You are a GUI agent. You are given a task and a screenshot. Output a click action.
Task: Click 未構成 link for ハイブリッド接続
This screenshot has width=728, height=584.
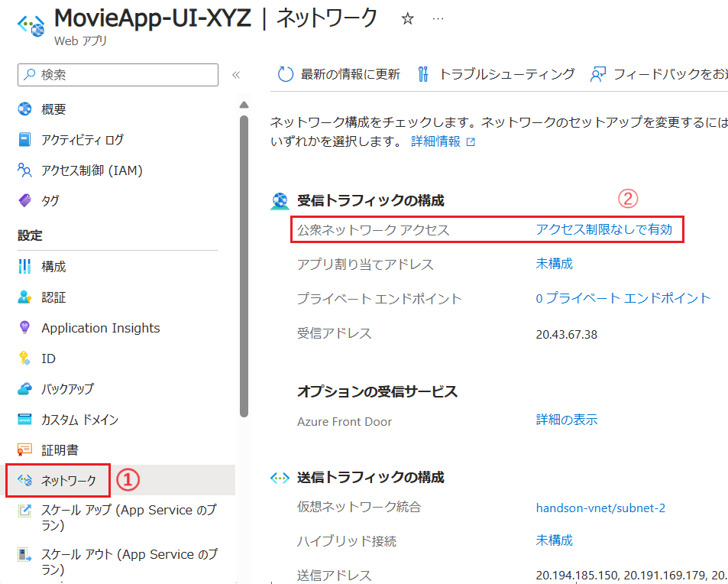coord(555,540)
